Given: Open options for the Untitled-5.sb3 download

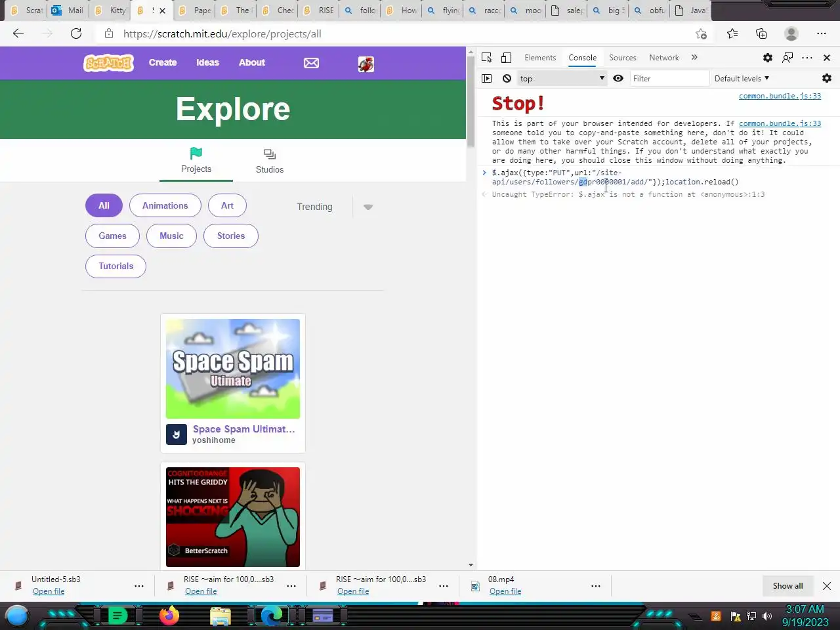Looking at the screenshot, I should point(139,585).
